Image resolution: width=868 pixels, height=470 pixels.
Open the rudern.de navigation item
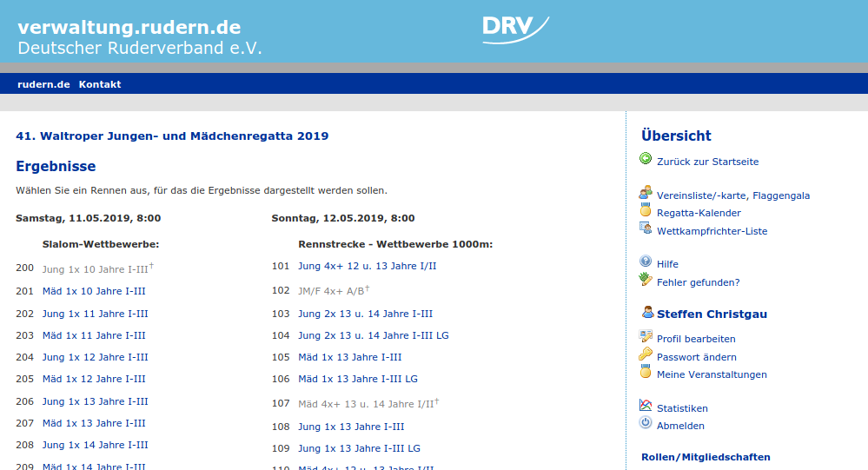[43, 84]
